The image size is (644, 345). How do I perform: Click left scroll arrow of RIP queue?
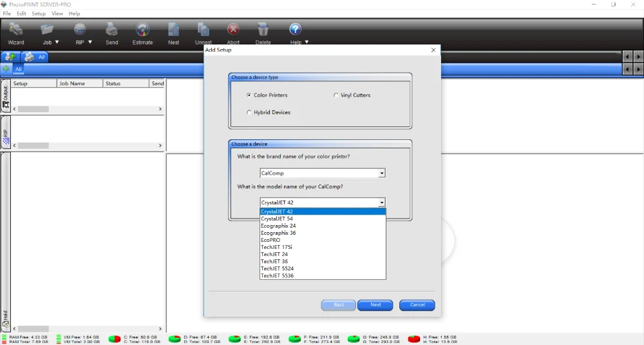coord(15,146)
